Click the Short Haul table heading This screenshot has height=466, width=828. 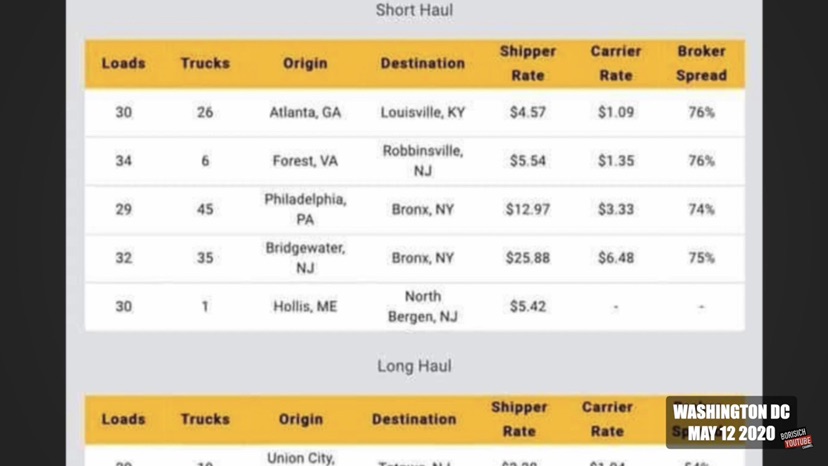(414, 10)
